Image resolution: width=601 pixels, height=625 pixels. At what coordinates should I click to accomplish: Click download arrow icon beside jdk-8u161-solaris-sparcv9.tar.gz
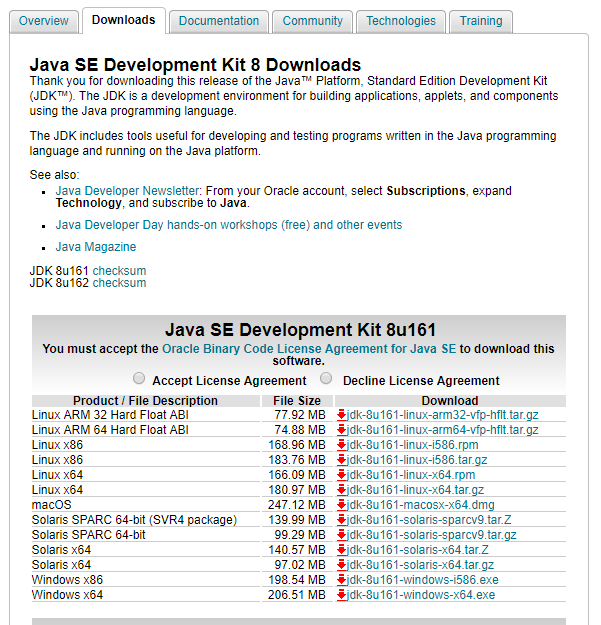point(341,535)
